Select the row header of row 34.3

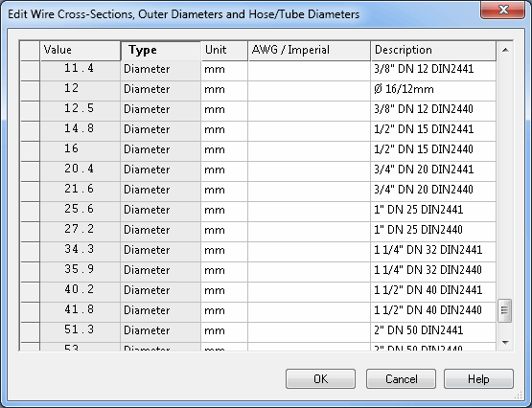(x=31, y=252)
